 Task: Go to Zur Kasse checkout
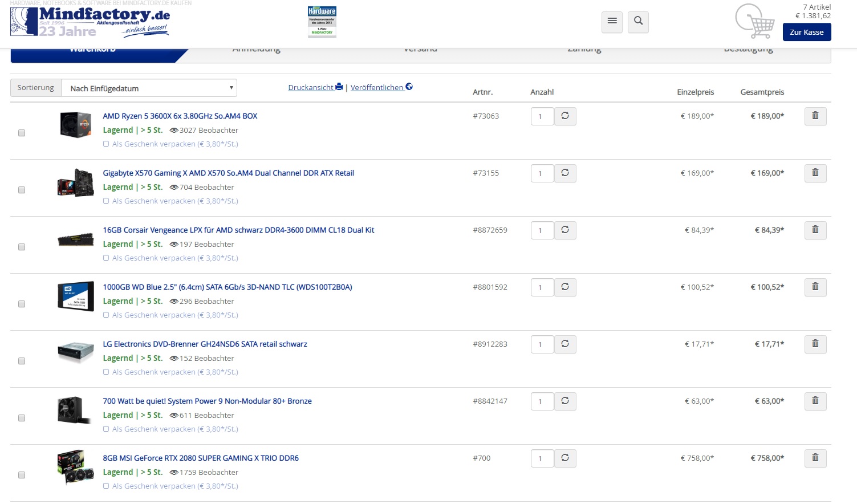[806, 32]
